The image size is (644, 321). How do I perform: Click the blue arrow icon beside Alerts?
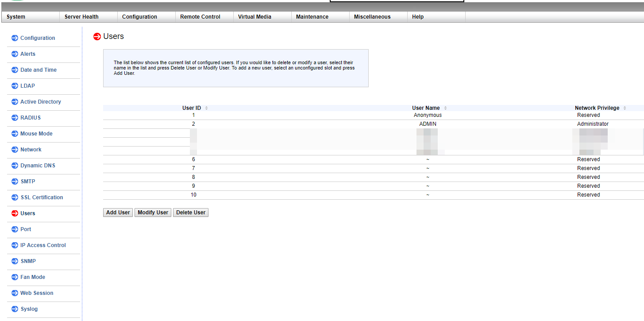point(15,54)
